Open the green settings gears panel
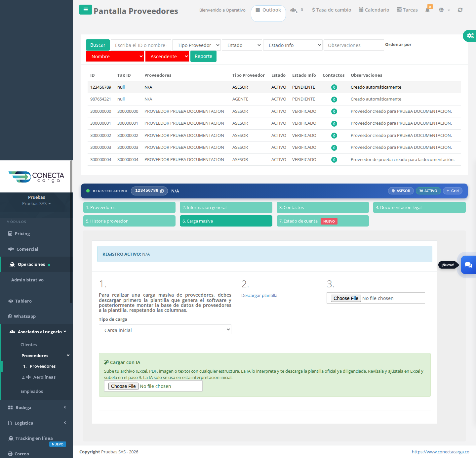This screenshot has width=476, height=458. click(470, 36)
